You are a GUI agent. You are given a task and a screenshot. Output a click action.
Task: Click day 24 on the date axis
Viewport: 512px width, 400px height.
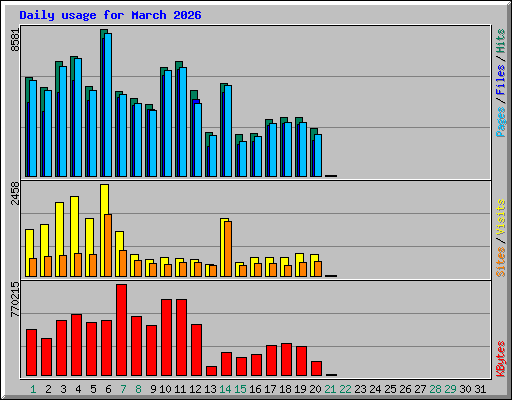click(375, 389)
